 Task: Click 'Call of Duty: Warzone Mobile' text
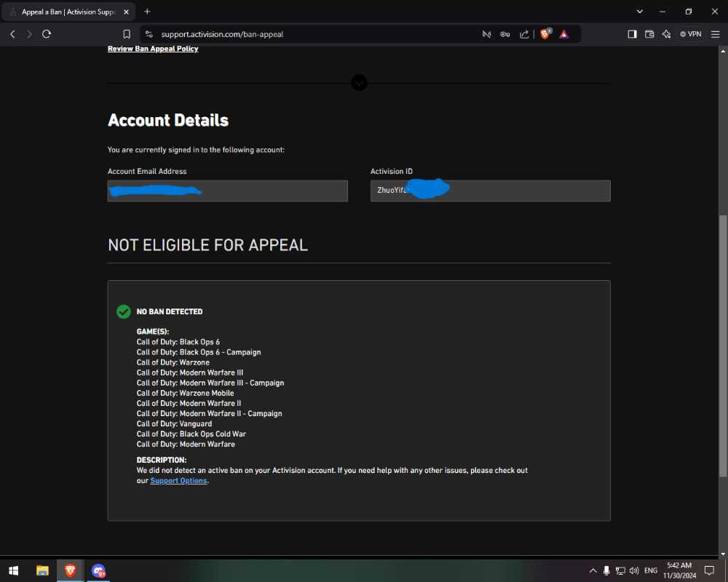click(x=185, y=393)
